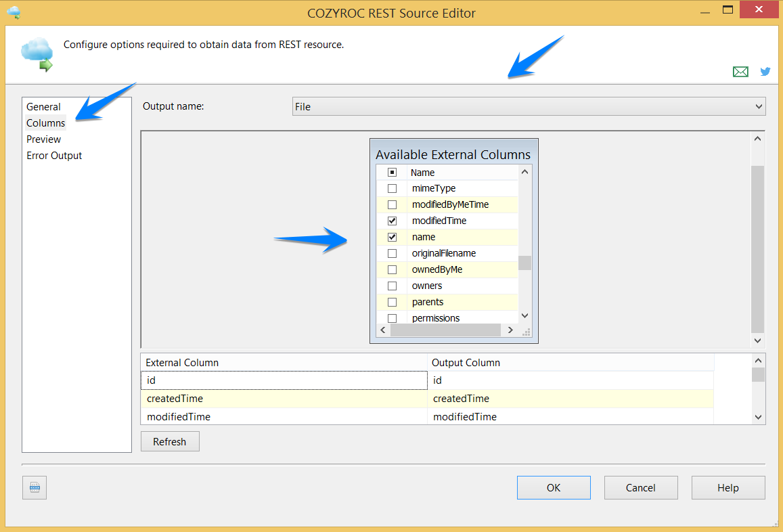This screenshot has width=783, height=532.
Task: Click the Refresh button
Action: [x=170, y=441]
